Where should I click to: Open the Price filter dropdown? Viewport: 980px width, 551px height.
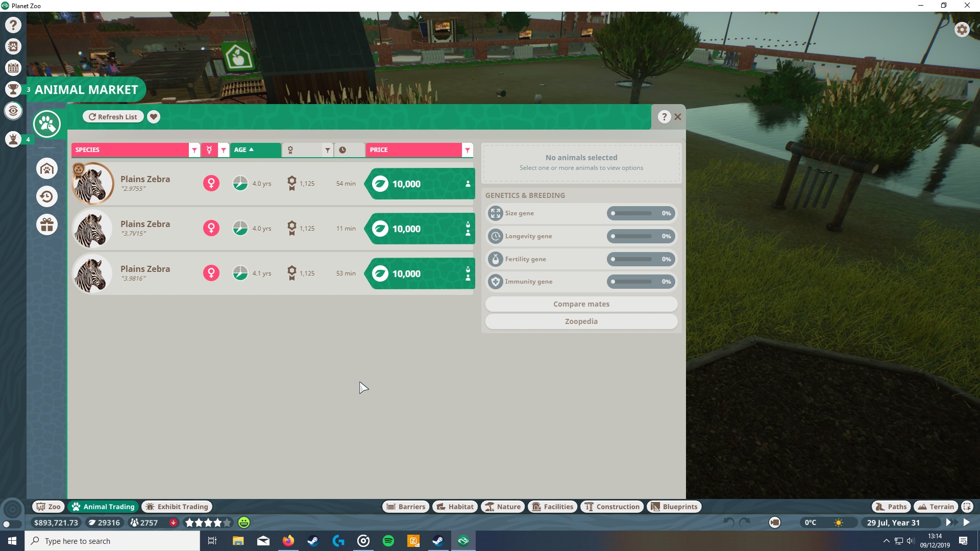pos(467,150)
